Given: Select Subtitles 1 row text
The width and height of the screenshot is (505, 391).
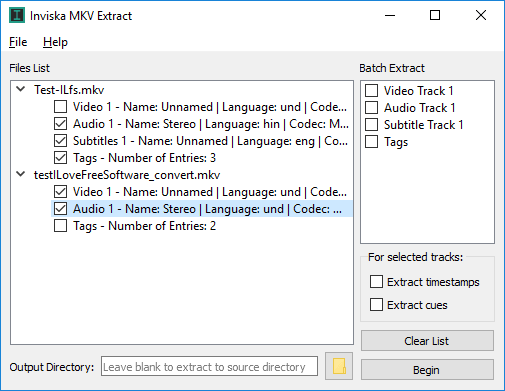Looking at the screenshot, I should [x=210, y=141].
